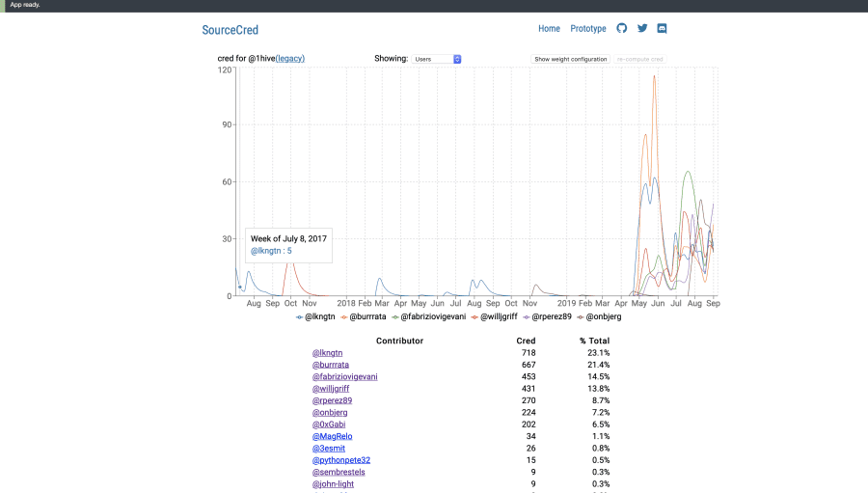Screen dimensions: 868x493
Task: Open the Twitter bird icon link
Action: (x=642, y=28)
